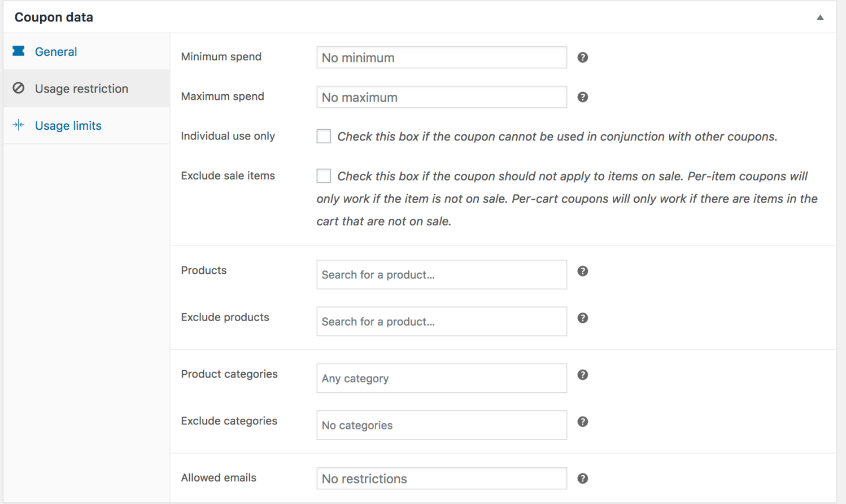
Task: Click the arrows icon beside Usage limits
Action: pos(19,125)
